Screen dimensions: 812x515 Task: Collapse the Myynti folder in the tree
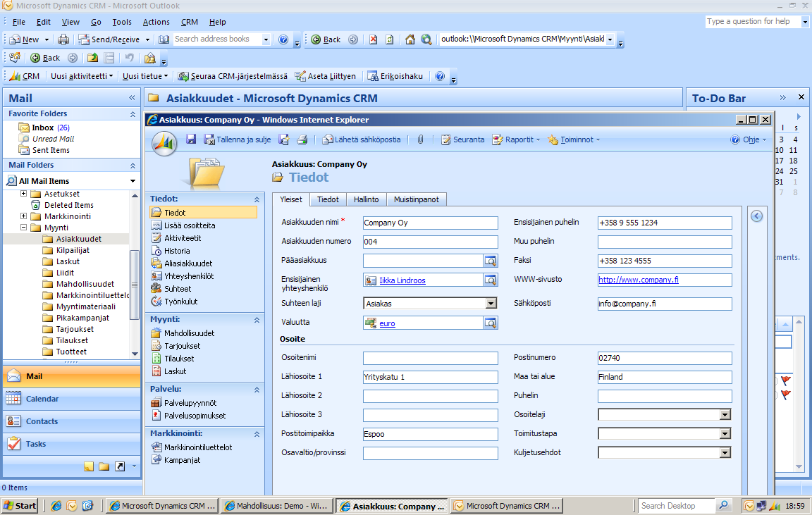point(23,228)
